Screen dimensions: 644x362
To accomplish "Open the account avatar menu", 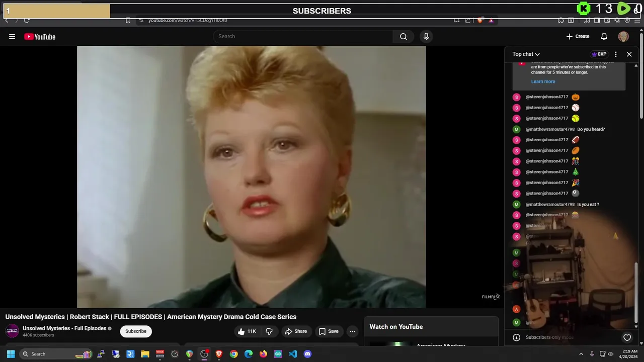I will pyautogui.click(x=623, y=36).
